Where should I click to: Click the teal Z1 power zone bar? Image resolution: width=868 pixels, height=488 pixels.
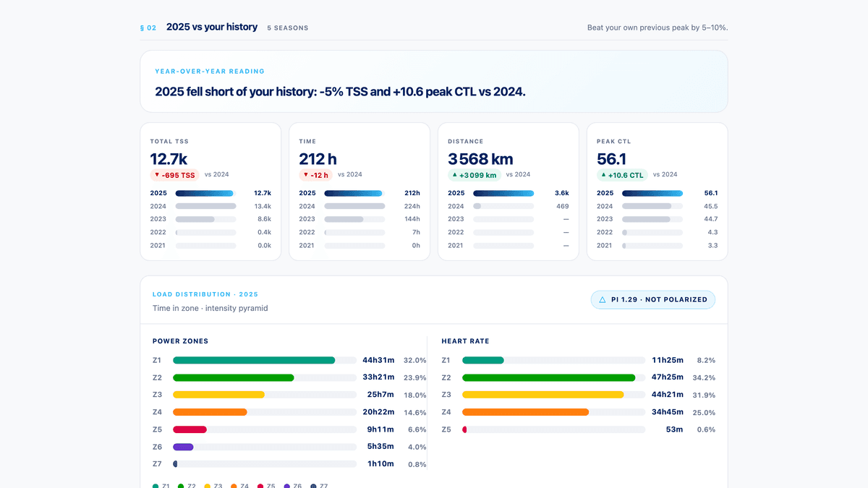click(254, 360)
